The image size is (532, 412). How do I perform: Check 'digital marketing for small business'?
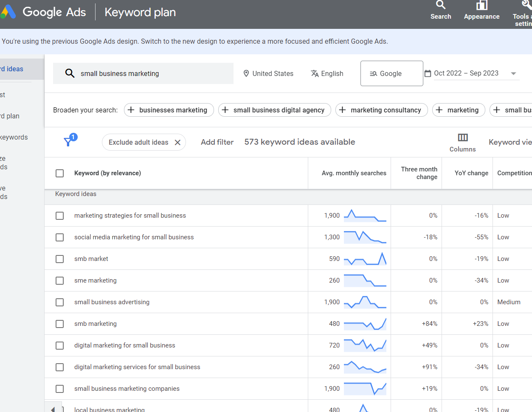click(x=60, y=345)
